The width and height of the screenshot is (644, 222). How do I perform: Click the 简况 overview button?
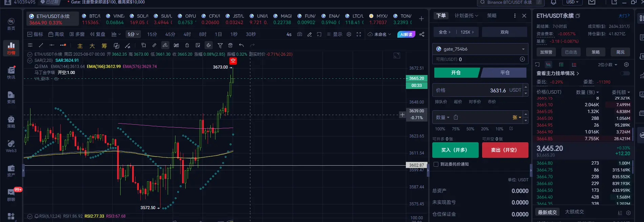tap(620, 52)
